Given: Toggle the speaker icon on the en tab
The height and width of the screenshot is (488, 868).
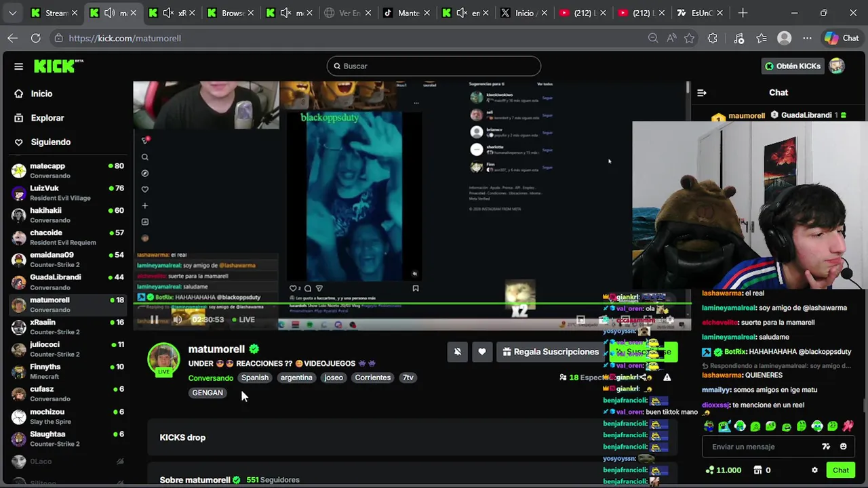Looking at the screenshot, I should tap(462, 13).
